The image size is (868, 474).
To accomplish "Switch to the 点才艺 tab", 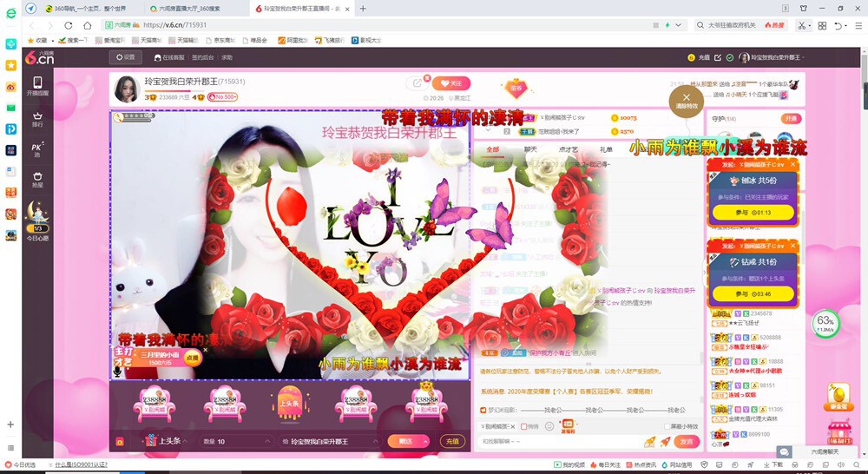I will [568, 149].
